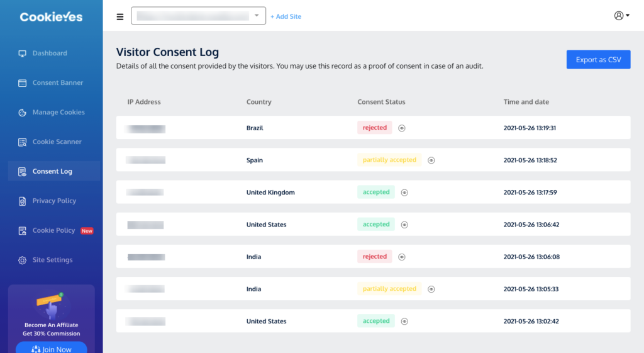
Task: Click the Add Site link
Action: pyautogui.click(x=286, y=17)
